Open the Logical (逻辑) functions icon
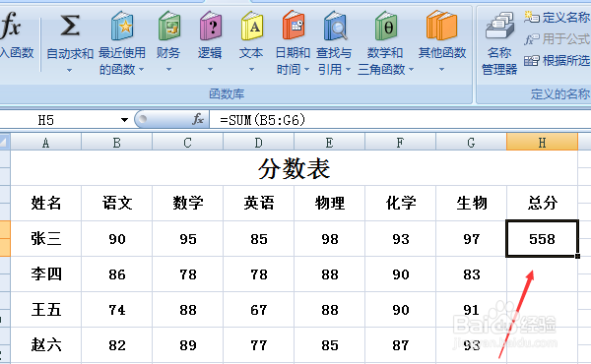 coord(210,26)
